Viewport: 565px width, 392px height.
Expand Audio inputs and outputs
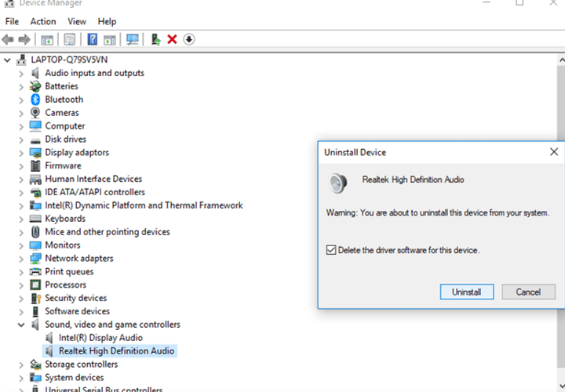21,74
